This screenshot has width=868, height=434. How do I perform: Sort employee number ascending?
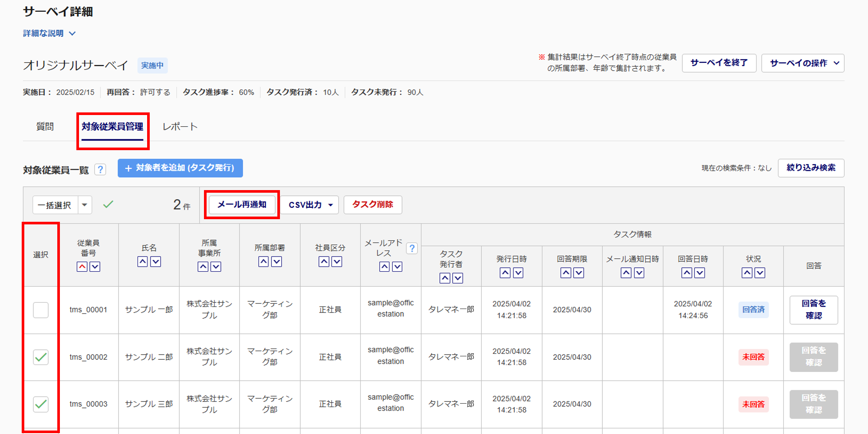click(x=82, y=266)
